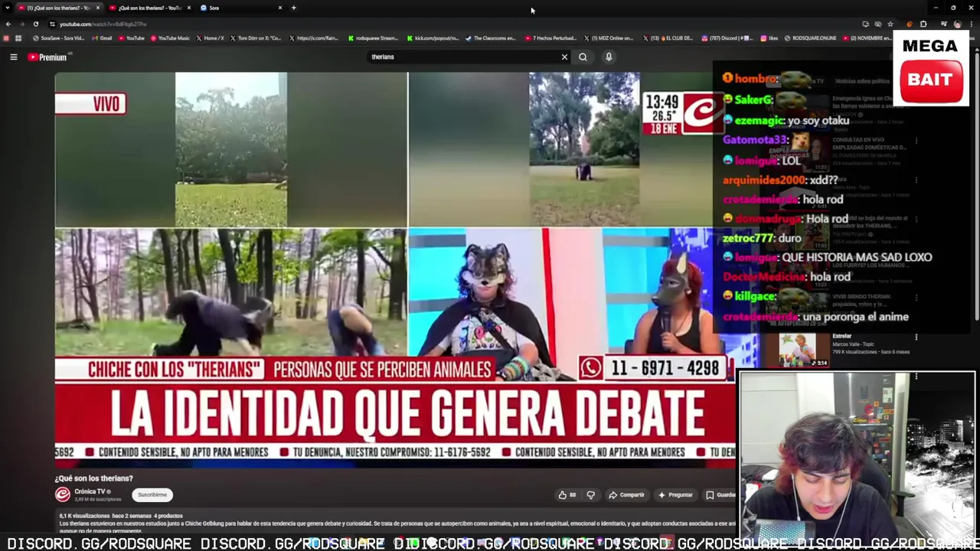
Task: Open 'Tom Dörr on X' bookmark
Action: coord(255,38)
